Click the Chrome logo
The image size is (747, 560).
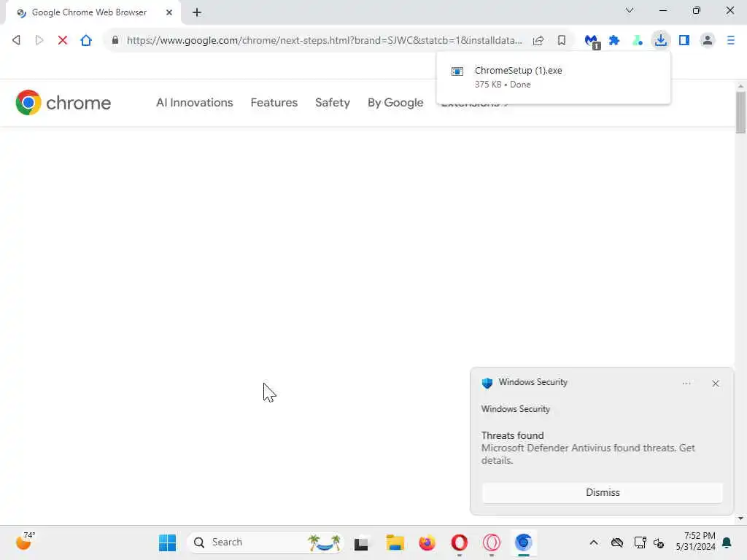[63, 102]
